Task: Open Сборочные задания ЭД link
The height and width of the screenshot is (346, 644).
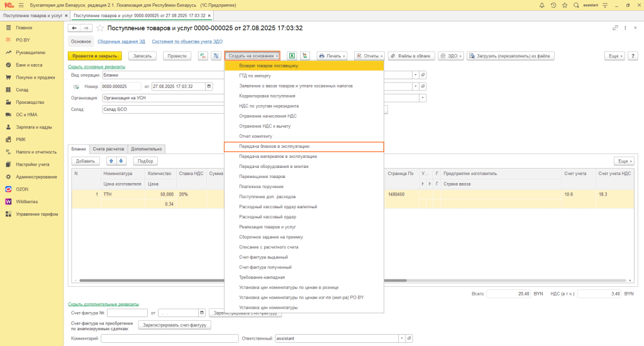Action: [x=121, y=42]
